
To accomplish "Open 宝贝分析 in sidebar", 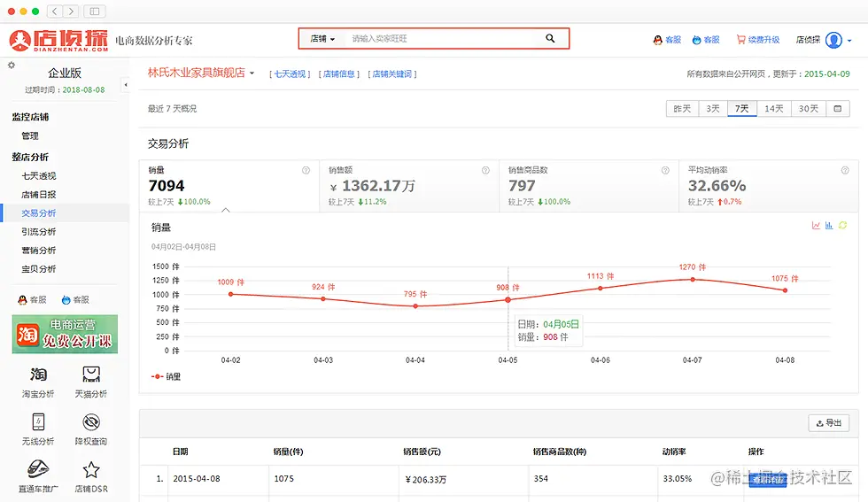I will (39, 269).
